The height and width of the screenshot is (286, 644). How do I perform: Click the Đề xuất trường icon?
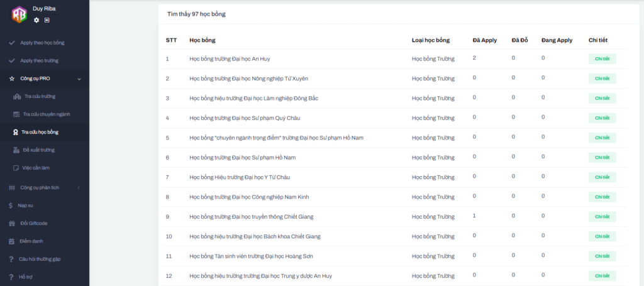click(x=16, y=150)
